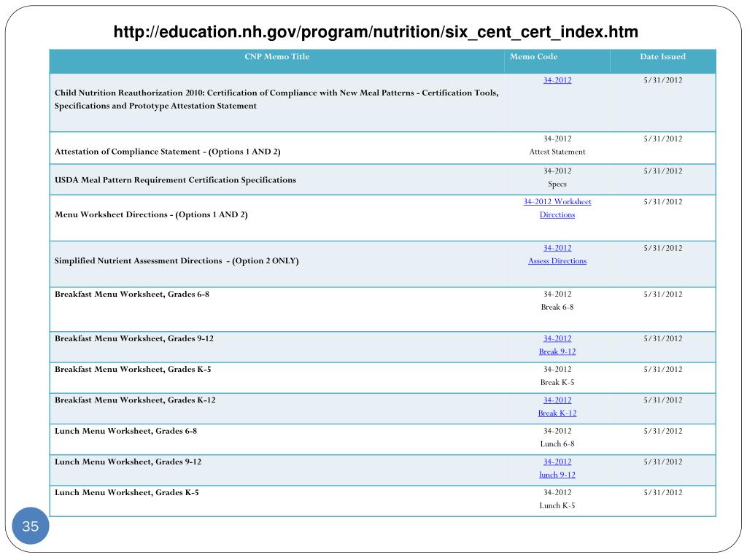
Task: Select "Breakfast Menu Worksheet, Grades K-5"
Action: point(133,370)
